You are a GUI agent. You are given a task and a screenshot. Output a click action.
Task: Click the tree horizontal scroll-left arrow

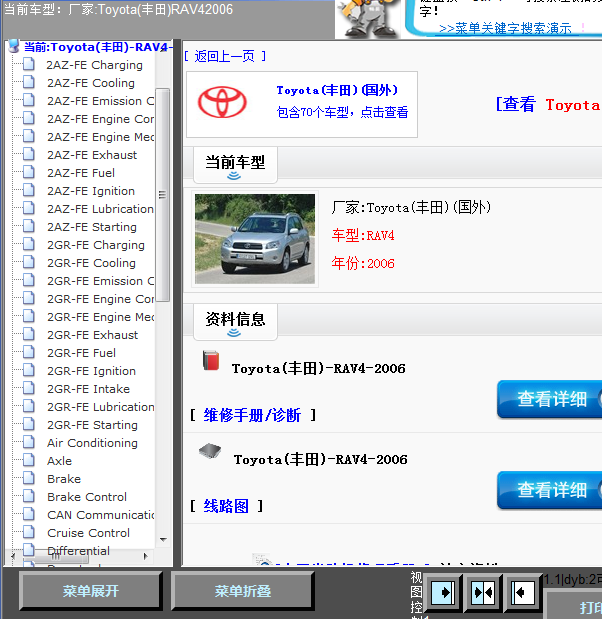click(x=13, y=556)
